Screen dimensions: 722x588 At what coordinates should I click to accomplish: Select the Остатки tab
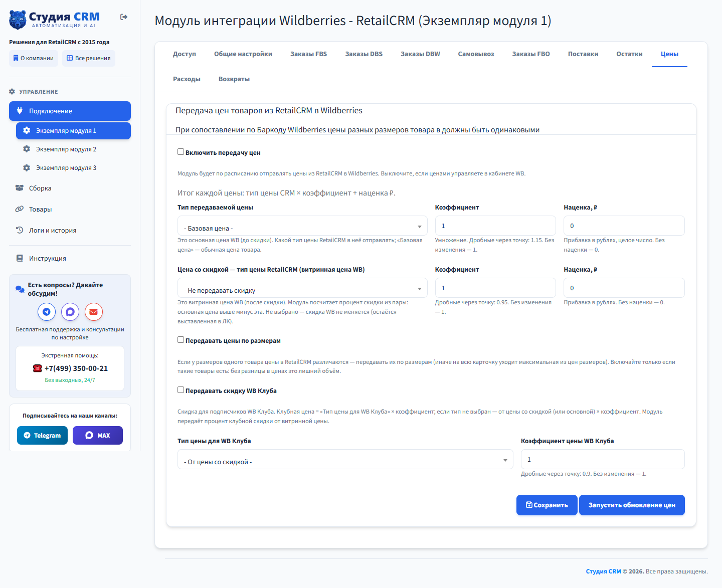coord(629,54)
